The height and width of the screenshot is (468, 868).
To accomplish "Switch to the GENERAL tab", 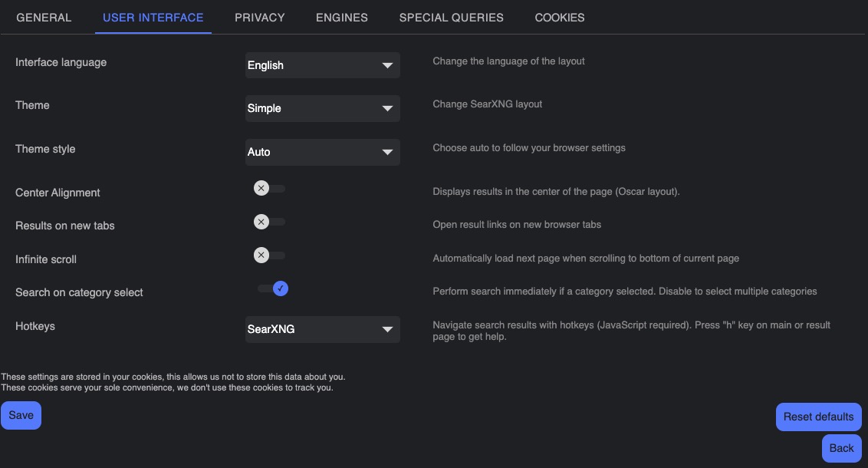I will 44,17.
